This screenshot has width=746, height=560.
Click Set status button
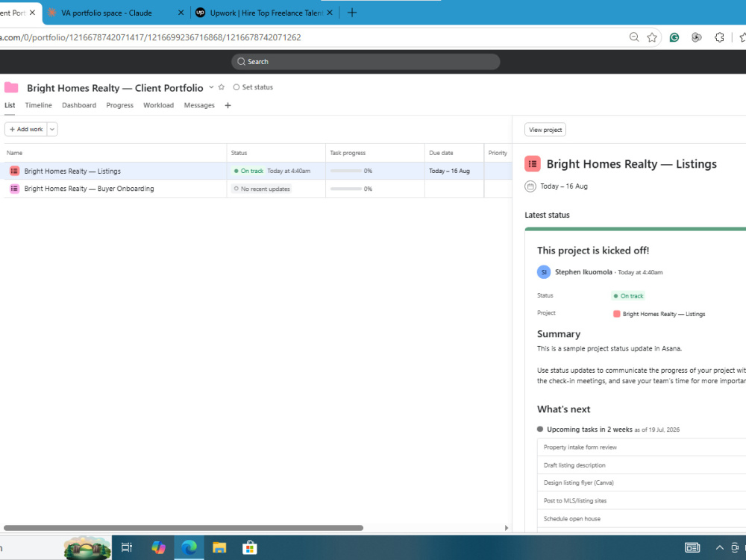(x=253, y=87)
